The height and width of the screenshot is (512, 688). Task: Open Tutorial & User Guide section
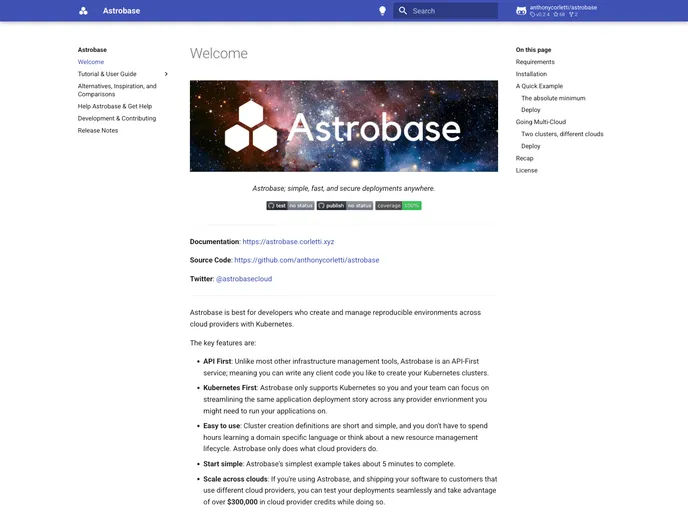107,74
